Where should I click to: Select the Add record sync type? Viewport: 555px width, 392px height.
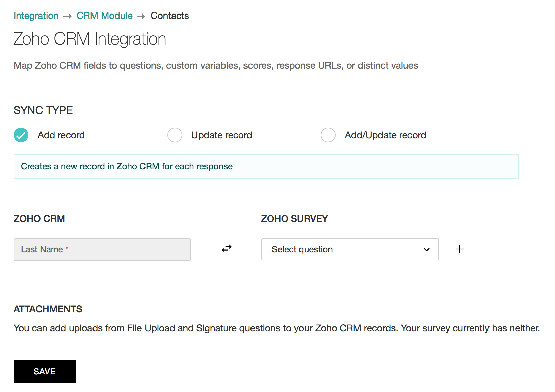21,135
